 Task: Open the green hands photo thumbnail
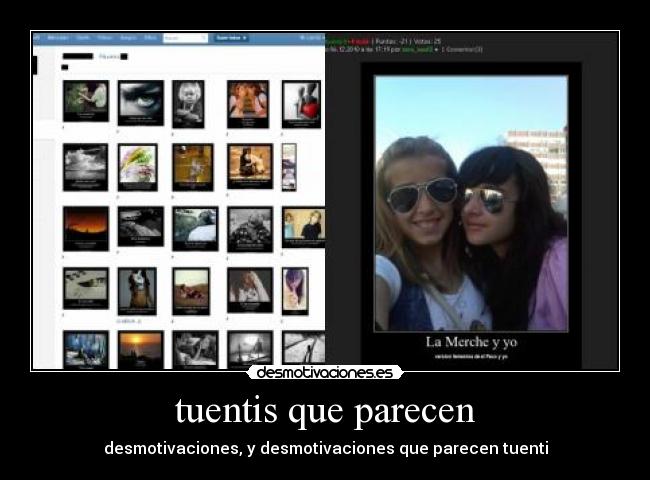pos(86,101)
